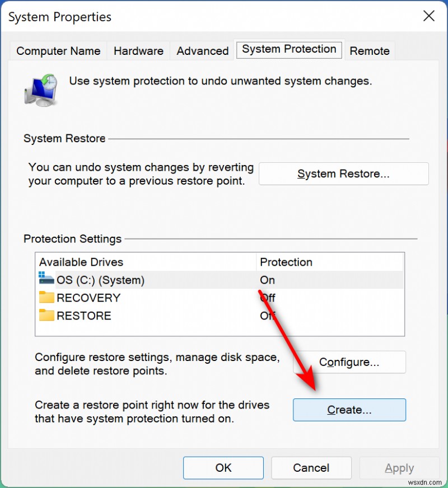Click Create to make a restore point
The height and width of the screenshot is (488, 448).
coord(349,410)
